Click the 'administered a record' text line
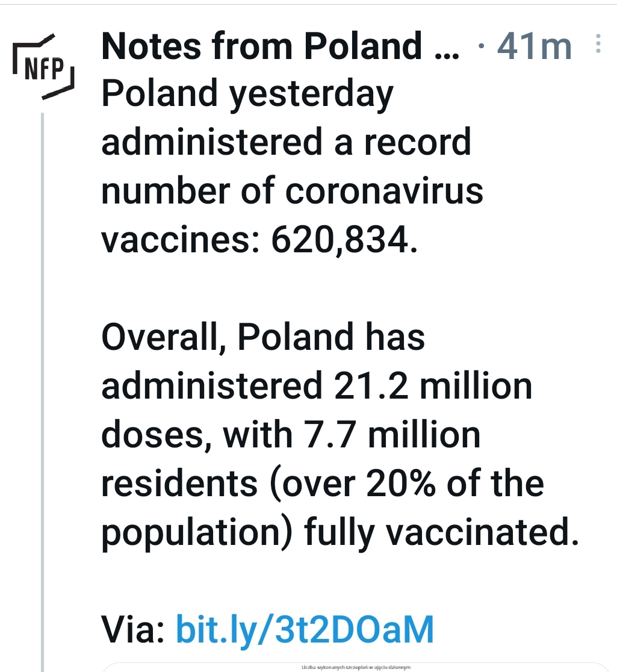The image size is (617, 672). pos(286,142)
